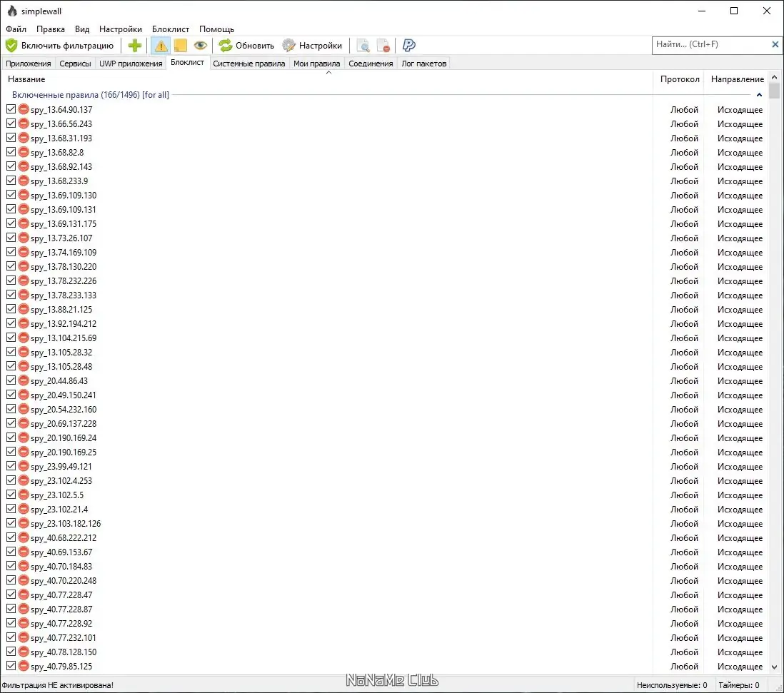Select the spy_40.78.128.150 row name
The width and height of the screenshot is (784, 693).
[64, 652]
